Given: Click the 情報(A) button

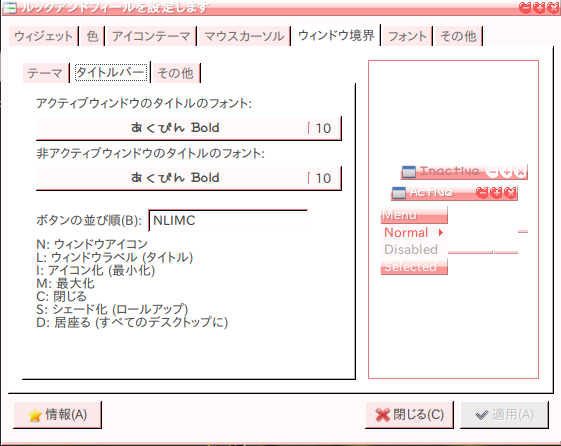Looking at the screenshot, I should (x=57, y=415).
